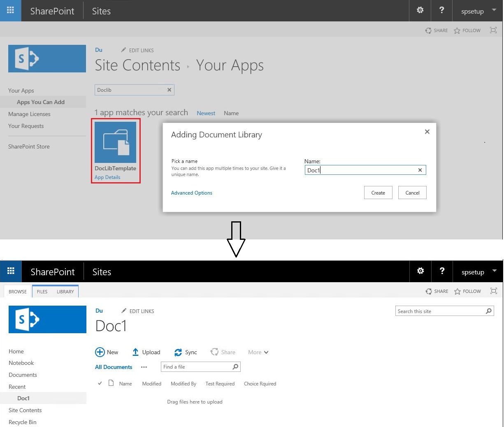
Task: Click SharePoint site logo on Doc1 page
Action: (x=47, y=319)
